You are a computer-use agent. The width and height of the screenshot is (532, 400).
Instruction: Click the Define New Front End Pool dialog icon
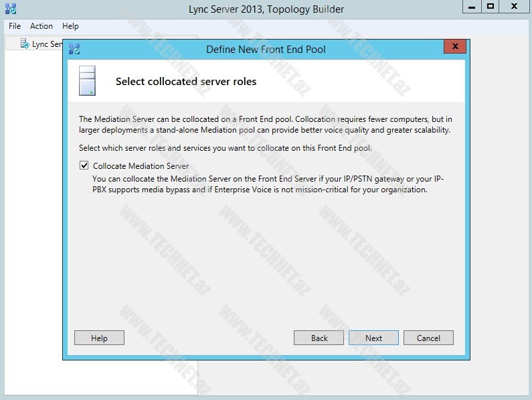(74, 49)
